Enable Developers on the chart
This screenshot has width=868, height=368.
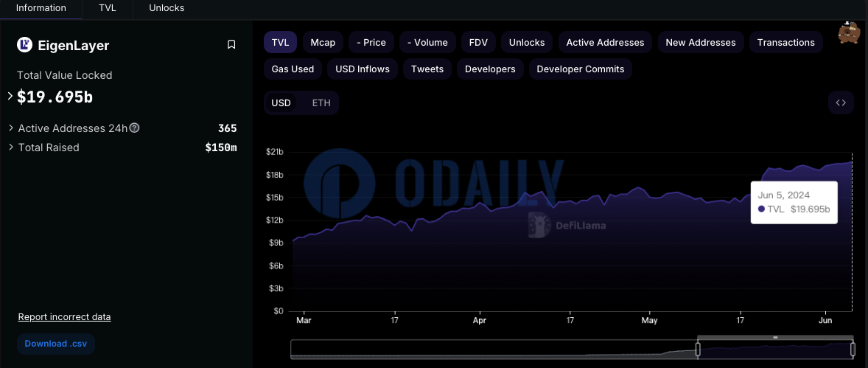click(x=490, y=69)
